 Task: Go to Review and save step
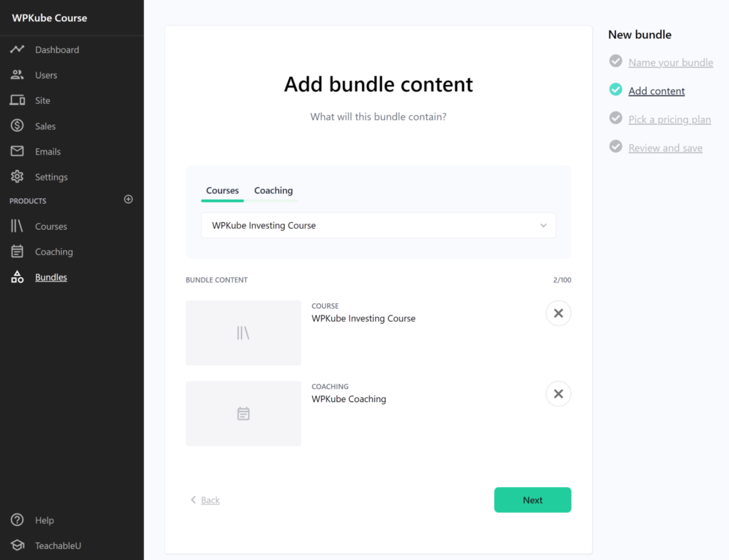coord(665,148)
